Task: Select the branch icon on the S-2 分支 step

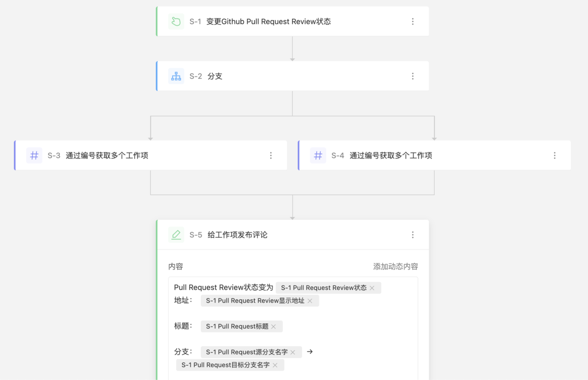Action: coord(176,76)
